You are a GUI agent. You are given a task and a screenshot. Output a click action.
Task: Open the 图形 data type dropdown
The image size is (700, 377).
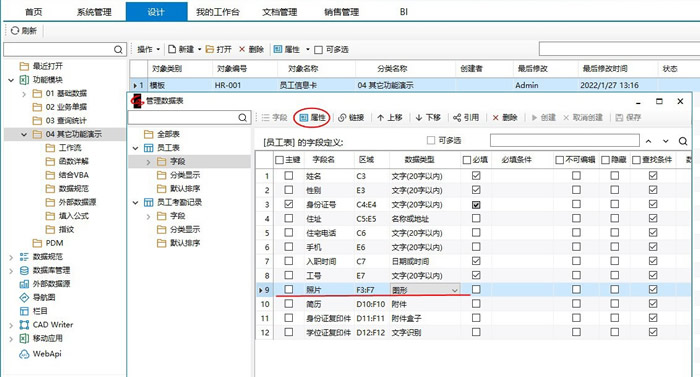coord(454,290)
